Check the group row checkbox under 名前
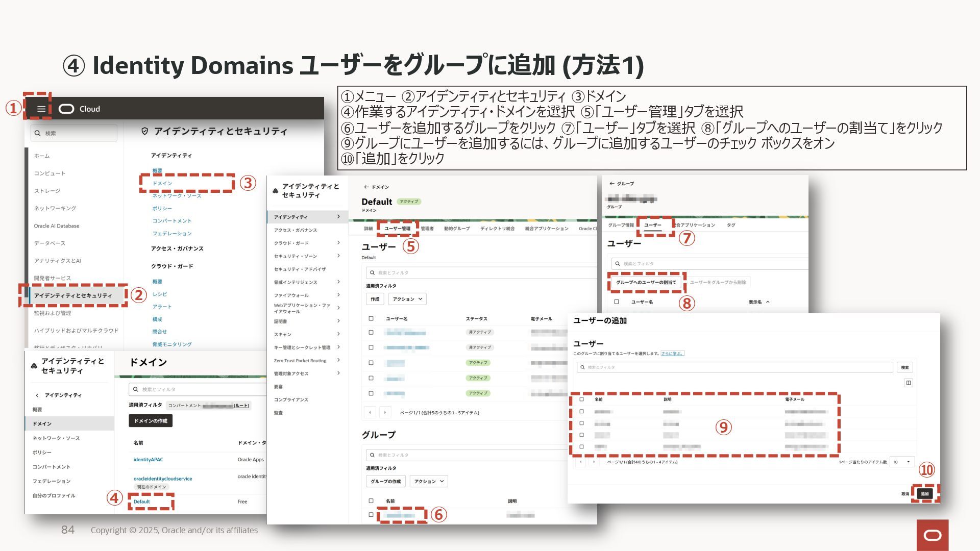The width and height of the screenshot is (980, 551). tap(371, 515)
